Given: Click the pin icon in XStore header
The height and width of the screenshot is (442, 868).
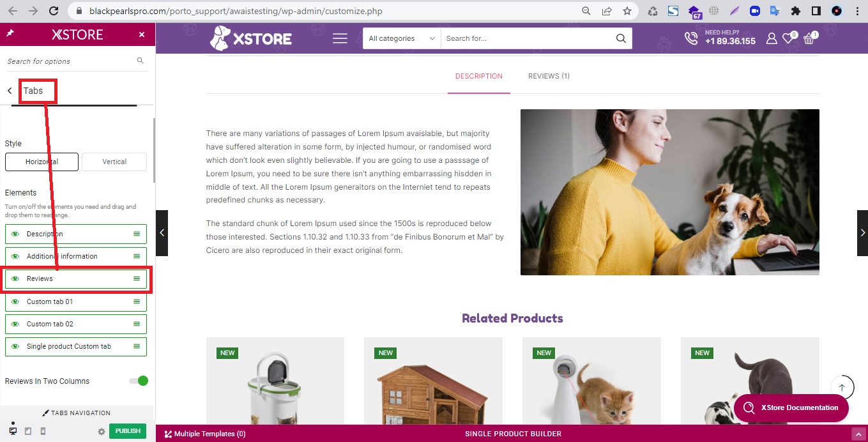Looking at the screenshot, I should (10, 34).
